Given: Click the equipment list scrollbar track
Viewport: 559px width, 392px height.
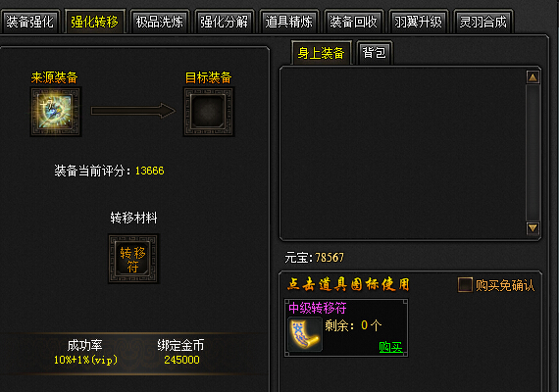Looking at the screenshot, I should [x=533, y=153].
